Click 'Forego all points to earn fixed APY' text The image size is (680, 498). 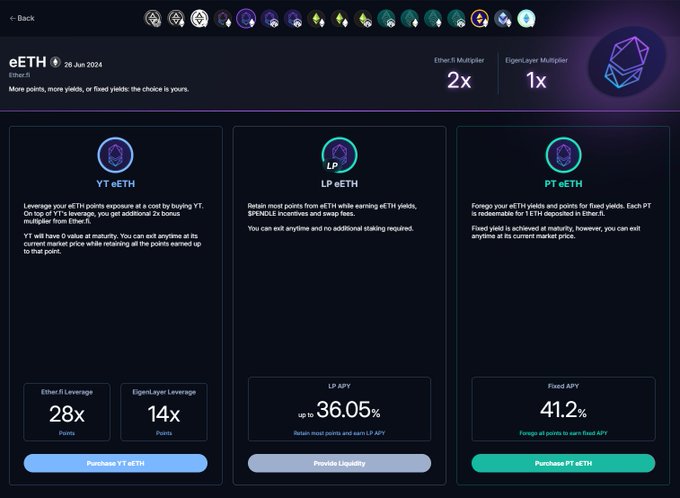[563, 433]
